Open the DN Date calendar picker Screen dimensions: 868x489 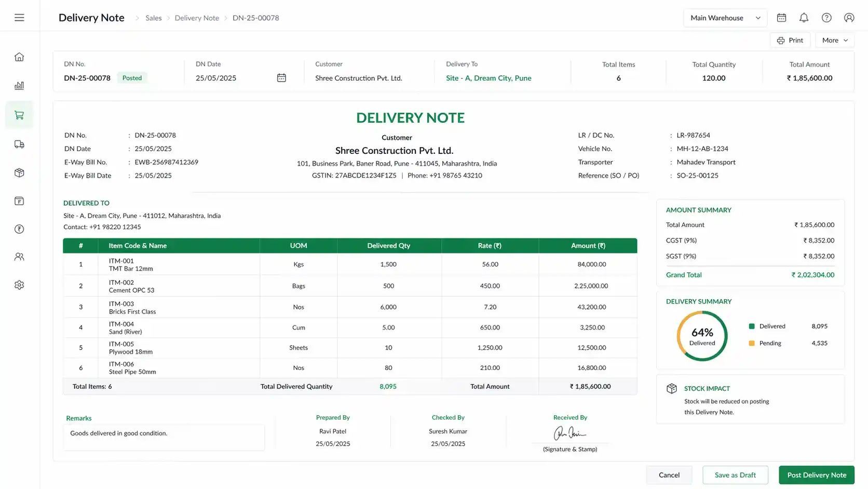pyautogui.click(x=281, y=78)
